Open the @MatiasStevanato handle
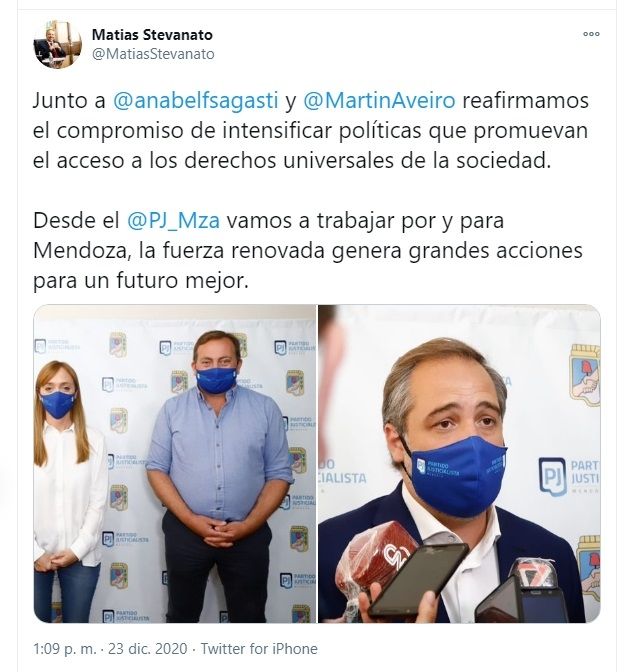631x672 pixels. click(x=153, y=54)
